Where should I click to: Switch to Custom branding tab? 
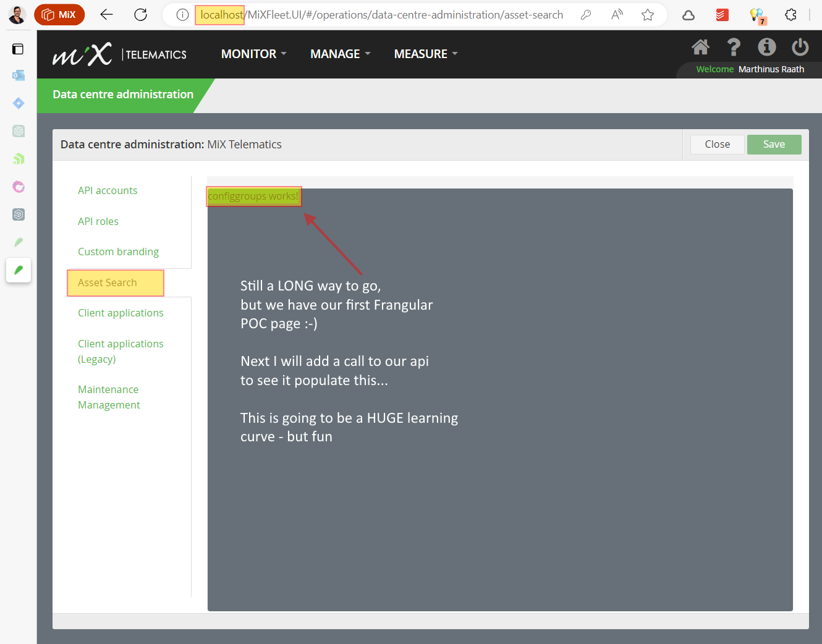[118, 252]
